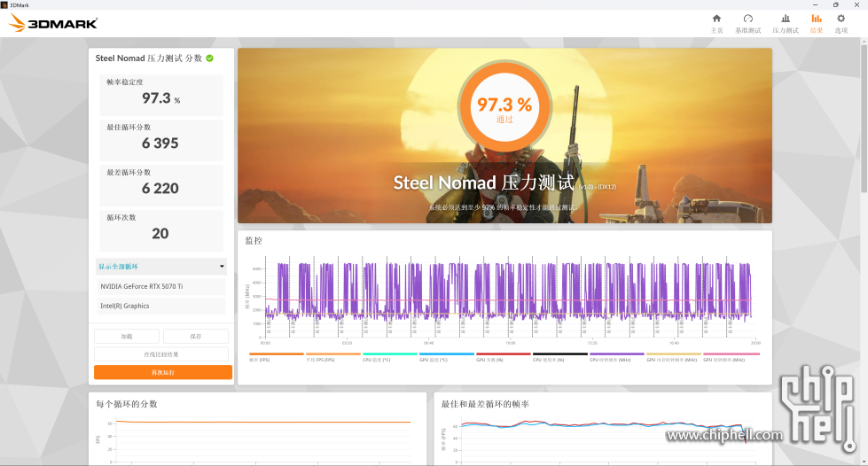Restore down the 3DMark window
The height and width of the screenshot is (466, 868).
click(836, 5)
